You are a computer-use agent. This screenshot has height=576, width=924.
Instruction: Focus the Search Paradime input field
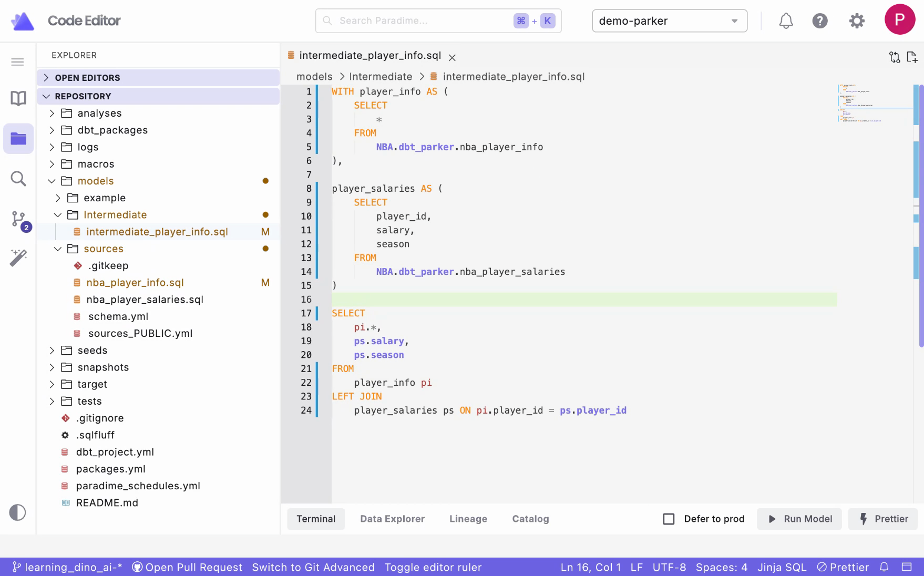pos(438,20)
